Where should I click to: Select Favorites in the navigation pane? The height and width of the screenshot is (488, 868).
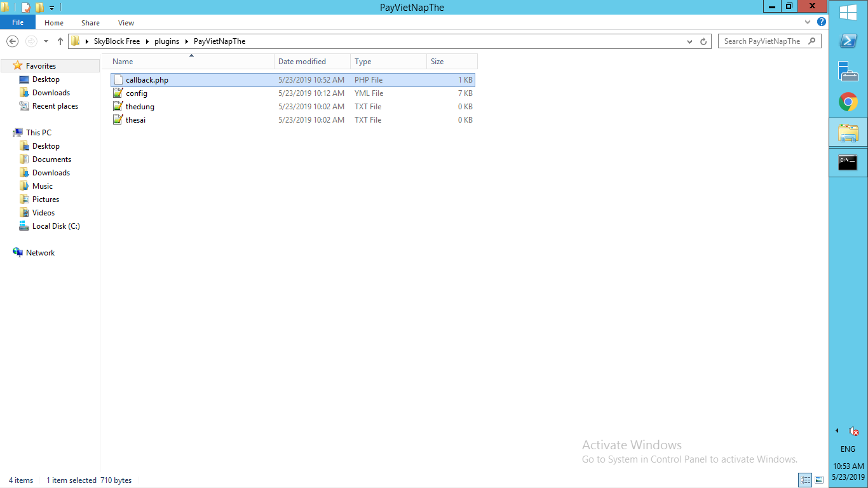click(x=41, y=66)
